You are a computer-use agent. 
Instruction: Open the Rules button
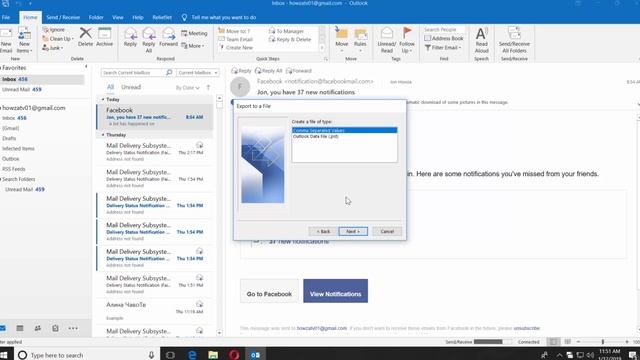pos(360,40)
